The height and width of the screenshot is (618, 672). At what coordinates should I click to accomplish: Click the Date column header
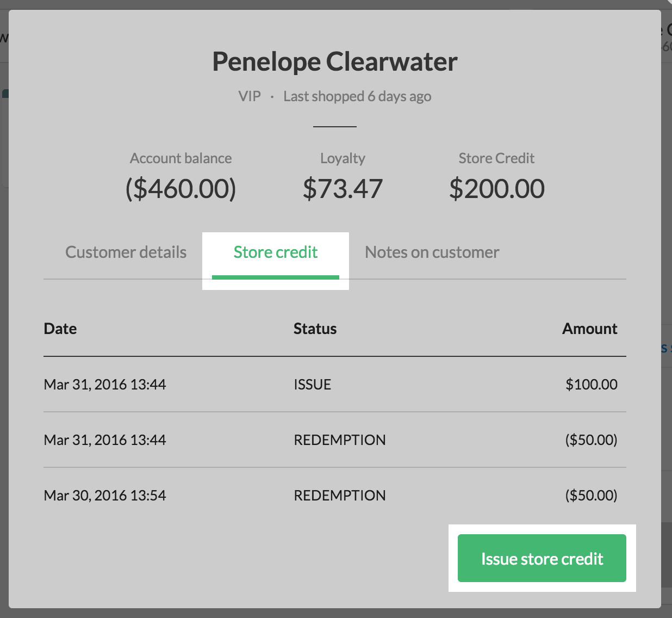point(60,329)
